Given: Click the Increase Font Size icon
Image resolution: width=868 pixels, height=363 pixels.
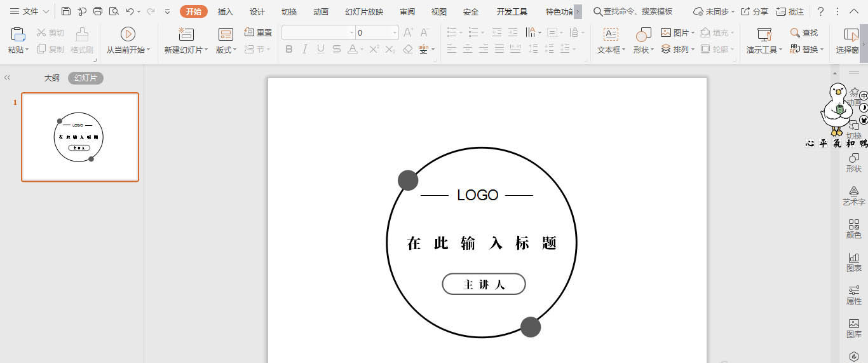Looking at the screenshot, I should (409, 32).
